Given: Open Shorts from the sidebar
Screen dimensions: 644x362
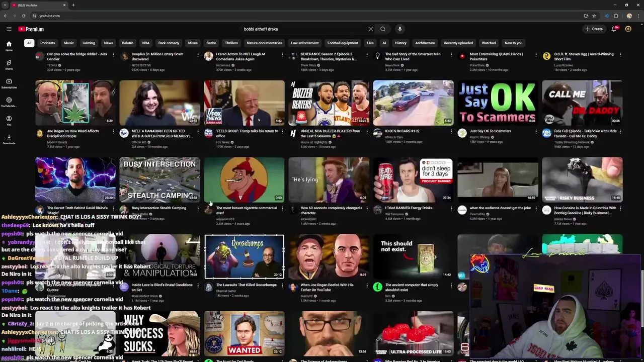Looking at the screenshot, I should (9, 65).
